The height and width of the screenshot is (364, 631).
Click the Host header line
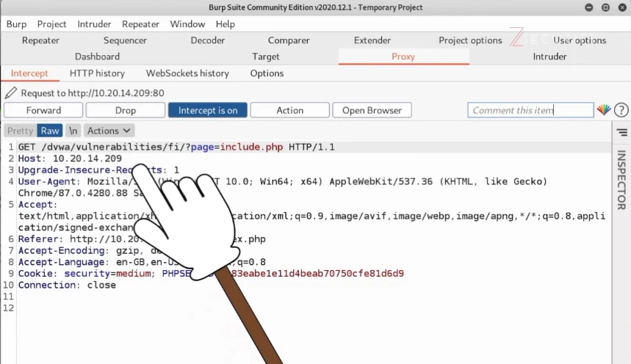click(70, 159)
